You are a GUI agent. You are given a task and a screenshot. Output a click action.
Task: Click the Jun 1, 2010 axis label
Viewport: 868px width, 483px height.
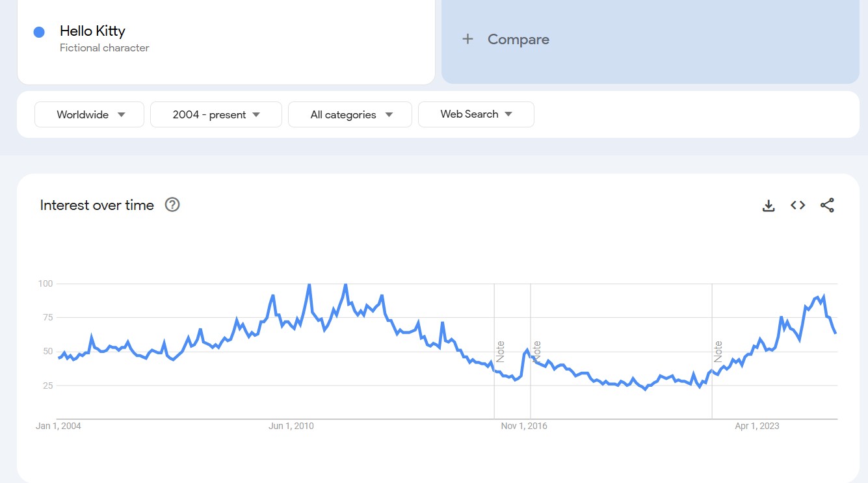coord(291,426)
